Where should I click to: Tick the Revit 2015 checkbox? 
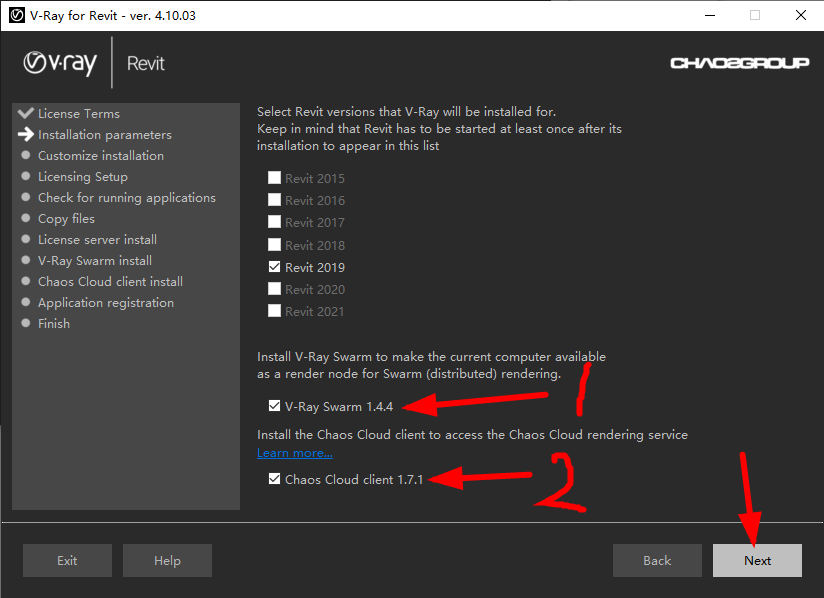[274, 178]
